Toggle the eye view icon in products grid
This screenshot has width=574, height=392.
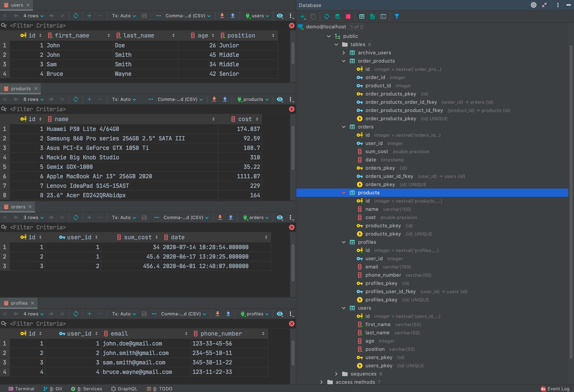(x=280, y=99)
